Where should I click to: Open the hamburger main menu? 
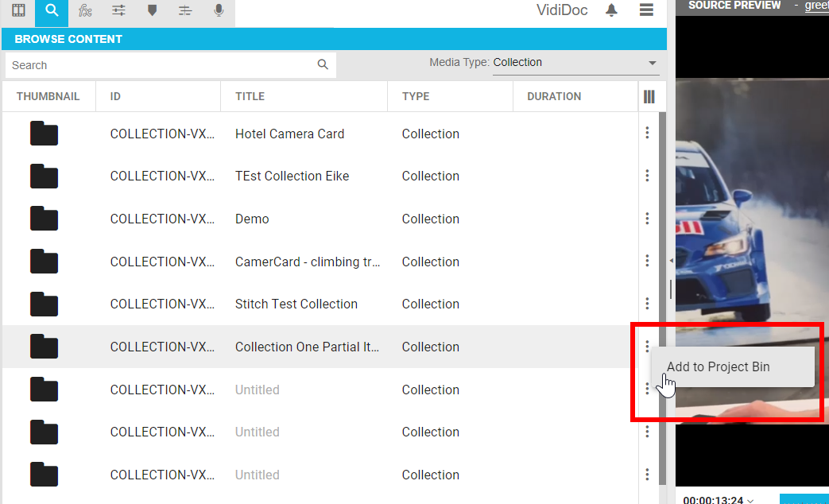(646, 10)
